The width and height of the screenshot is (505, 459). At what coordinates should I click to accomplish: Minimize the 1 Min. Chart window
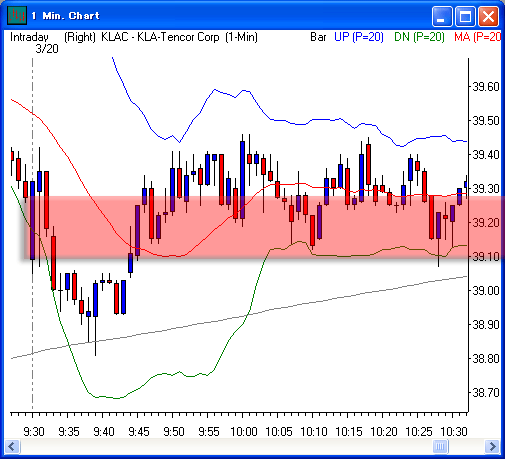point(442,16)
